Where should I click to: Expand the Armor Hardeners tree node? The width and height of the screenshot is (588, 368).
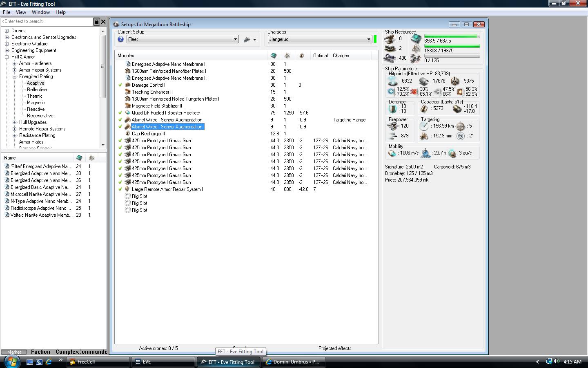15,63
